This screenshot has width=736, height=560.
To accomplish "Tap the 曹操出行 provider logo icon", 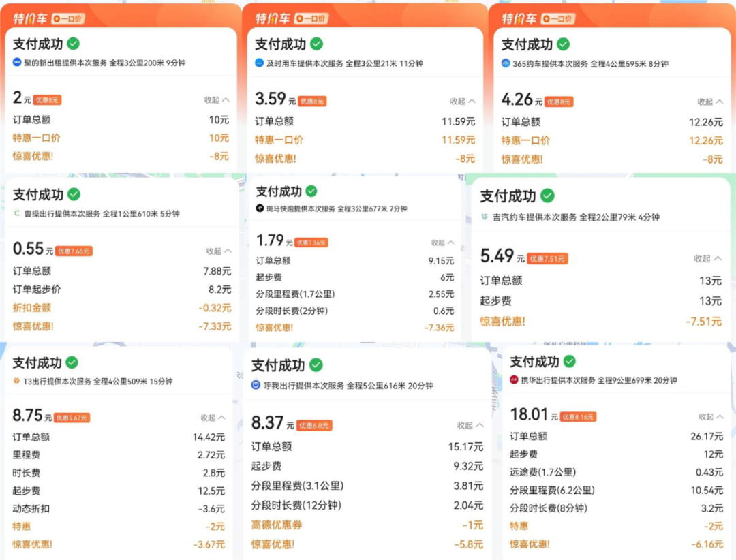I will click(x=17, y=213).
